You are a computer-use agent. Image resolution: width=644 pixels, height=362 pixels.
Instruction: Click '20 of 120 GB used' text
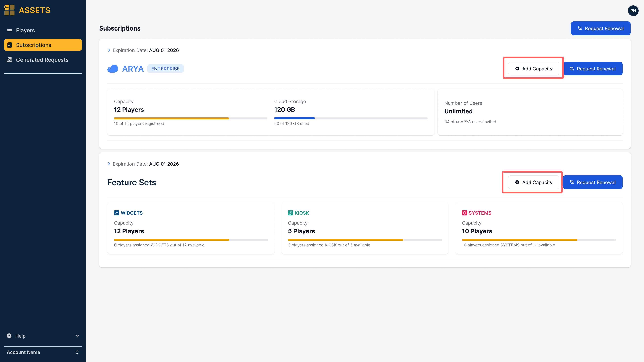pyautogui.click(x=291, y=123)
